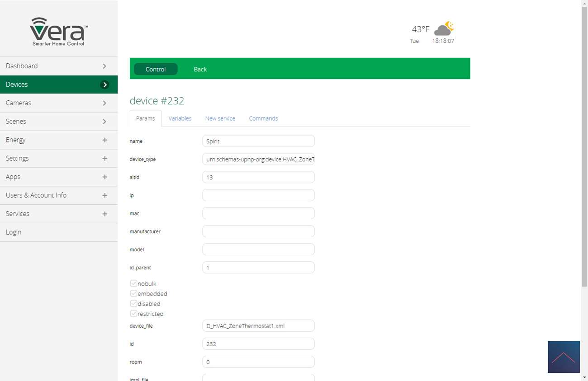Toggle the restricted checkbox
Viewport: 588px width, 381px height.
click(x=133, y=314)
